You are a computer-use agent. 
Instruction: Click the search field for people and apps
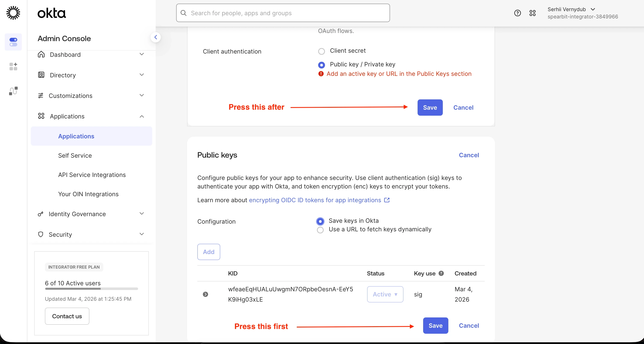coord(283,13)
